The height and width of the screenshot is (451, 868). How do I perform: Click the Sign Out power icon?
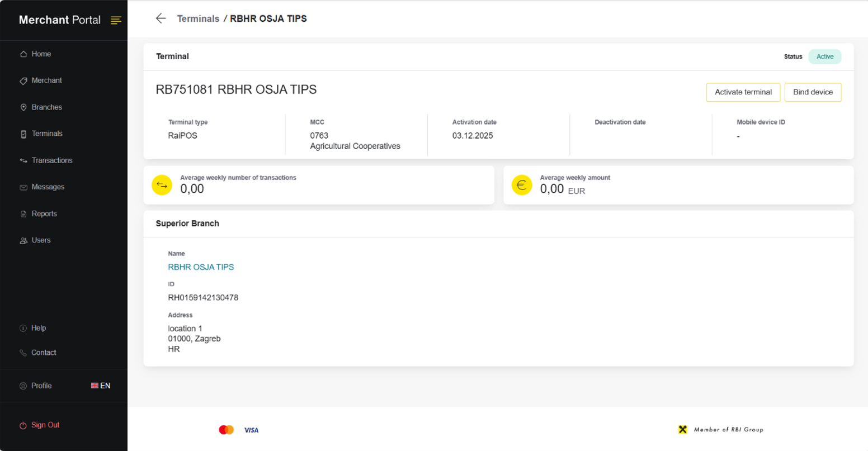[23, 425]
